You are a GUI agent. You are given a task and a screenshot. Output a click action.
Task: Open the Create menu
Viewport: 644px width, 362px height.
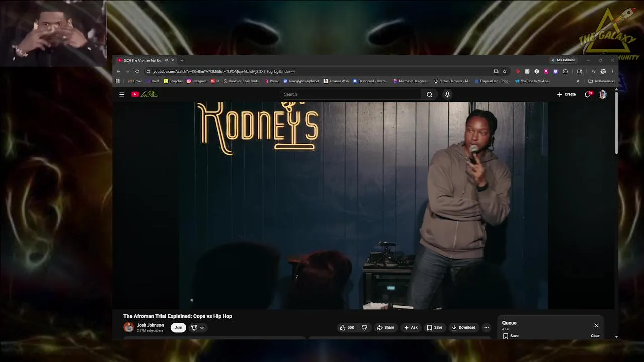point(567,94)
